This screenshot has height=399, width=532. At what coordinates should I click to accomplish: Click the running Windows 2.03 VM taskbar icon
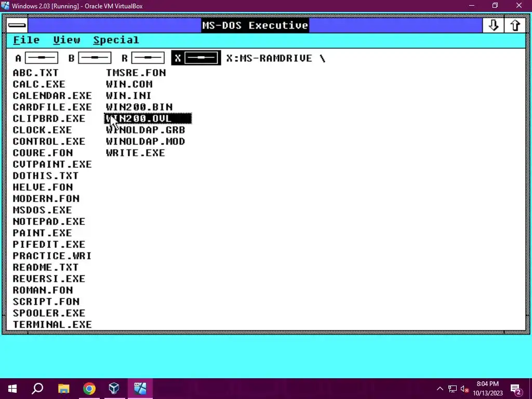pos(140,389)
